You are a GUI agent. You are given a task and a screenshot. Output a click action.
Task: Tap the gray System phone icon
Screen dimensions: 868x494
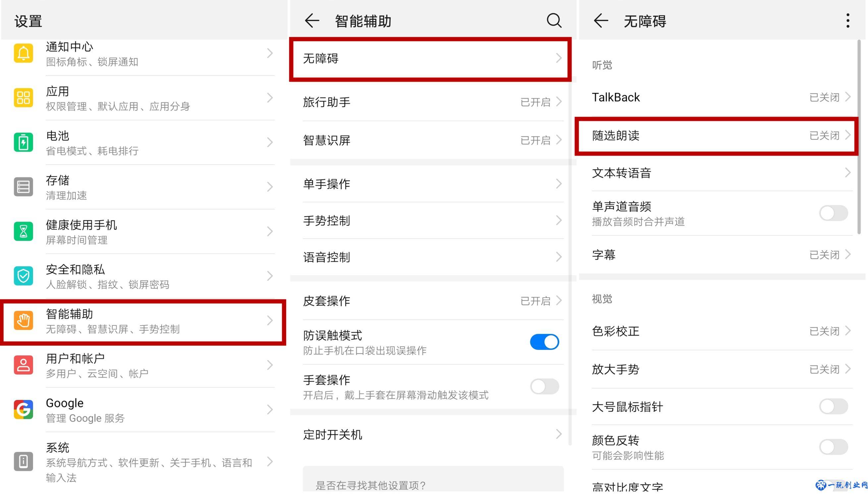click(x=24, y=462)
